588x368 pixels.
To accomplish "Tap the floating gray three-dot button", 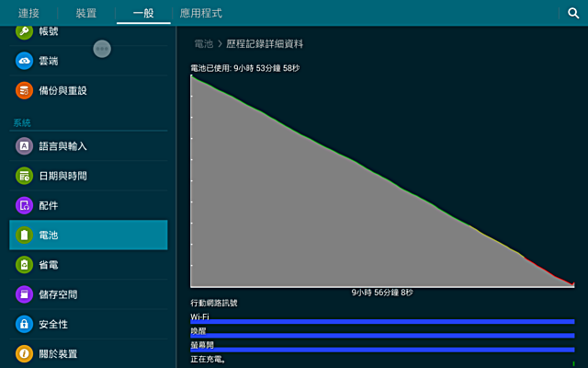I will (102, 49).
